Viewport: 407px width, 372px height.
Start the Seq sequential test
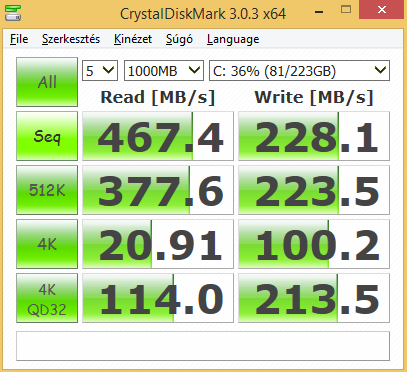[x=47, y=136]
